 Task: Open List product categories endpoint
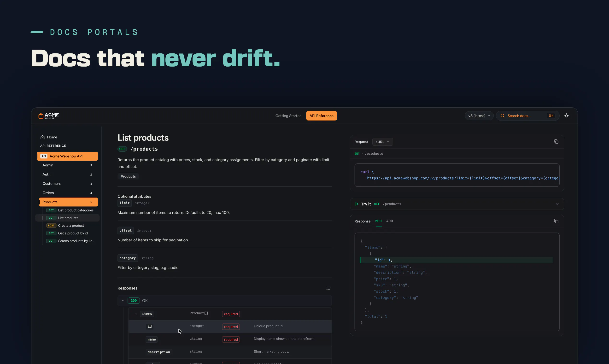point(70,210)
